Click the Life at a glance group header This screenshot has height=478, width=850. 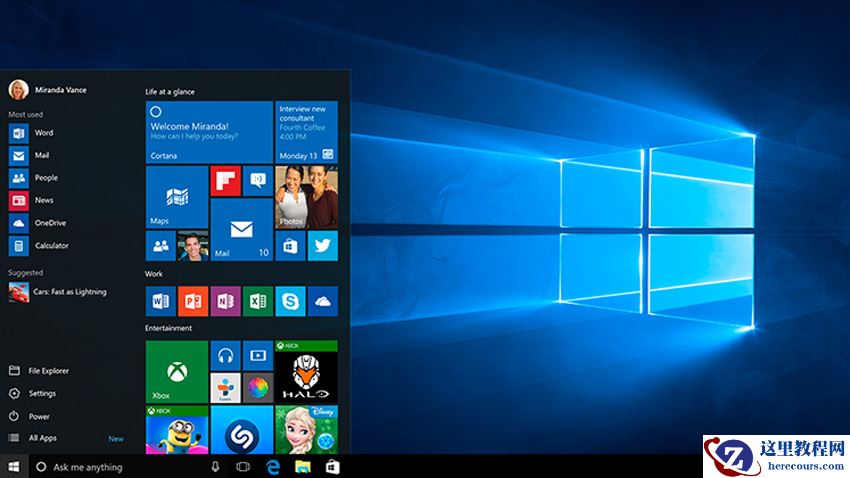click(x=170, y=92)
